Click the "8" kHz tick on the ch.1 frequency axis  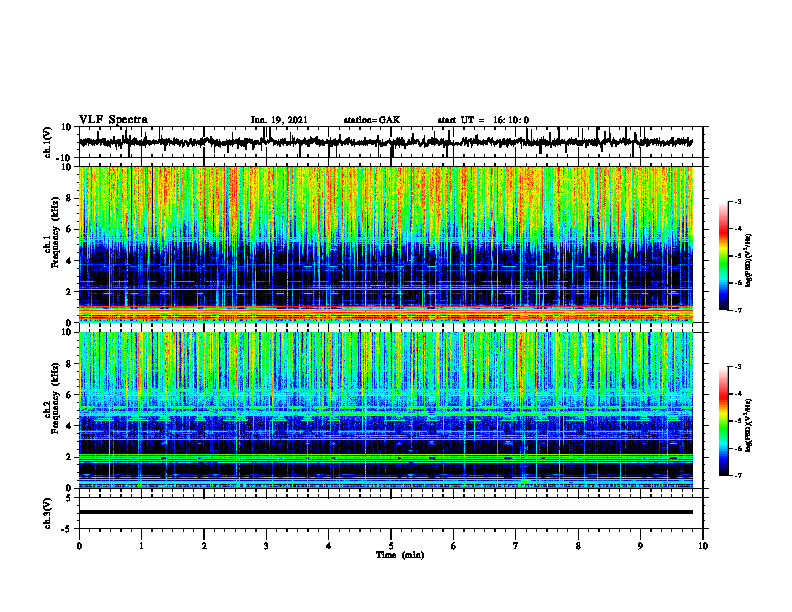click(69, 198)
